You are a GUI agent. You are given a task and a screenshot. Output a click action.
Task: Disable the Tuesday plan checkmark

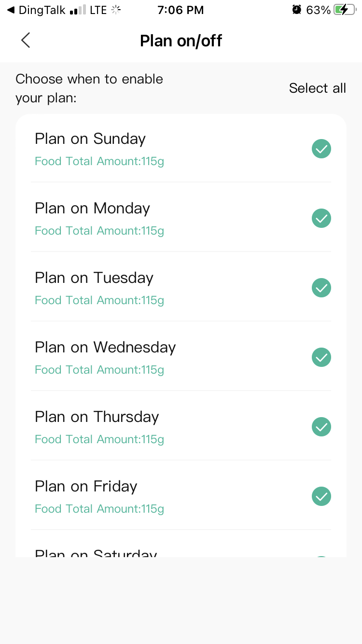[321, 288]
